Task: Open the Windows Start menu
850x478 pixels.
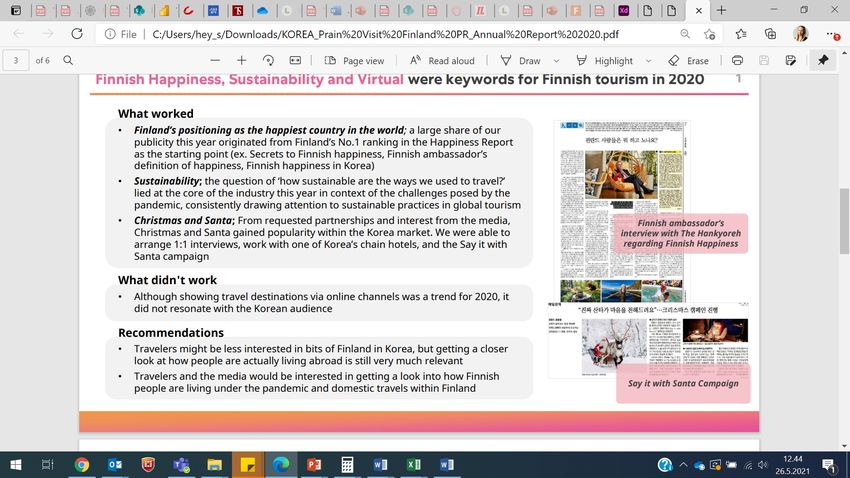Action: tap(16, 464)
